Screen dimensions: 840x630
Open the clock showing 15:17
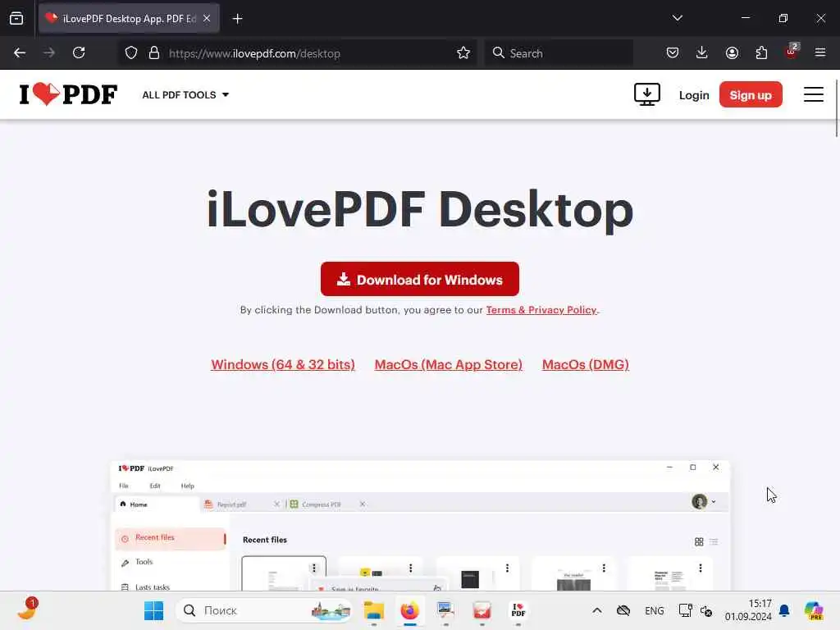click(748, 610)
